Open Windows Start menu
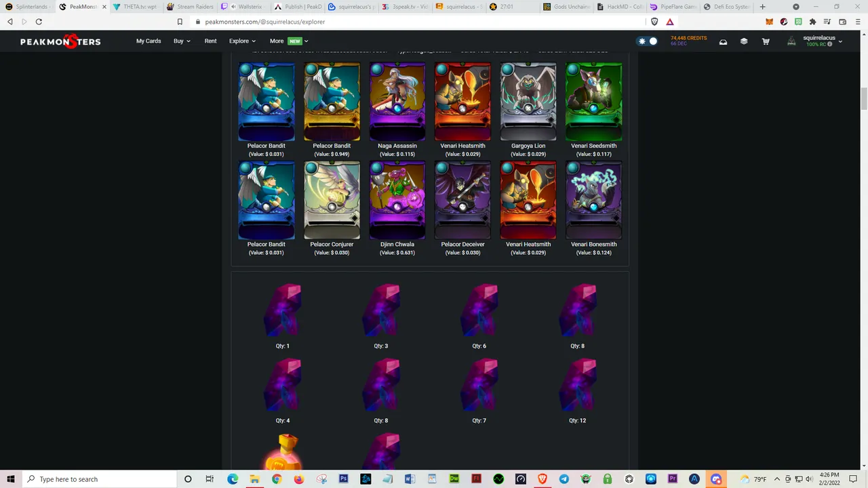 click(x=11, y=479)
